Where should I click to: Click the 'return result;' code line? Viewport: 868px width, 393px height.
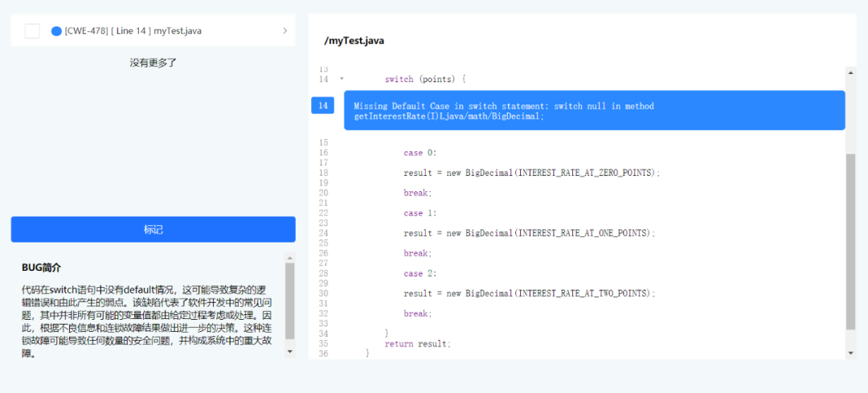pos(417,343)
